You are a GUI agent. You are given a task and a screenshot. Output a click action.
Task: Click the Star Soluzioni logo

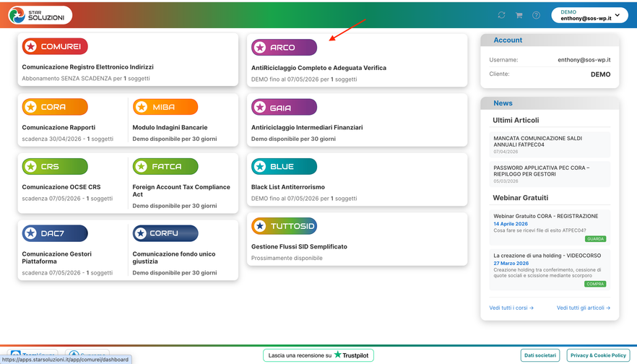40,15
